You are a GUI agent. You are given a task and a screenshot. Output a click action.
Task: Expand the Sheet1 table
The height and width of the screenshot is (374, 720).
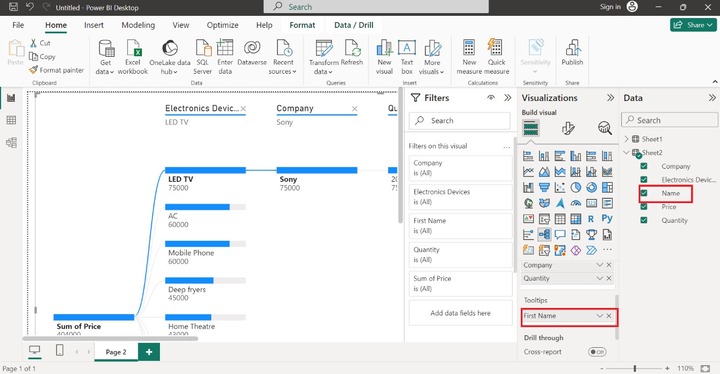click(626, 139)
